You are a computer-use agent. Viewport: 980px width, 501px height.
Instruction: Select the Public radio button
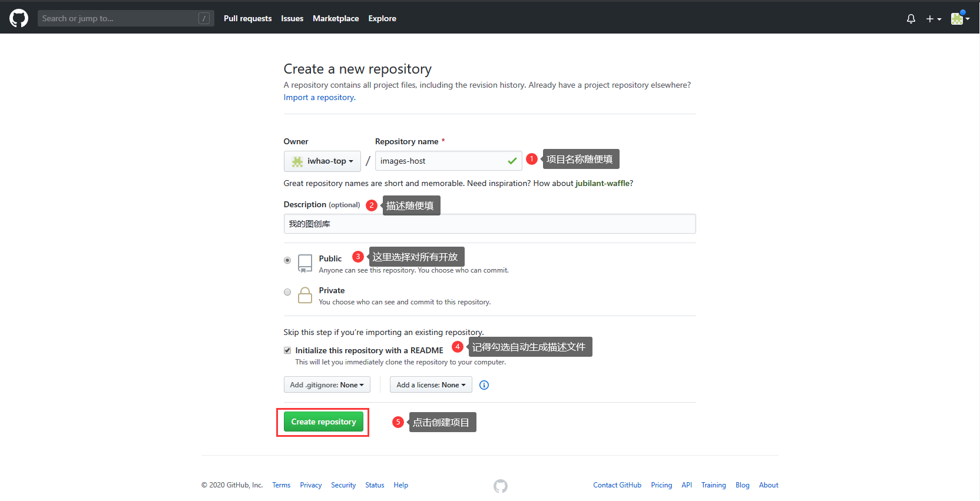pyautogui.click(x=287, y=260)
